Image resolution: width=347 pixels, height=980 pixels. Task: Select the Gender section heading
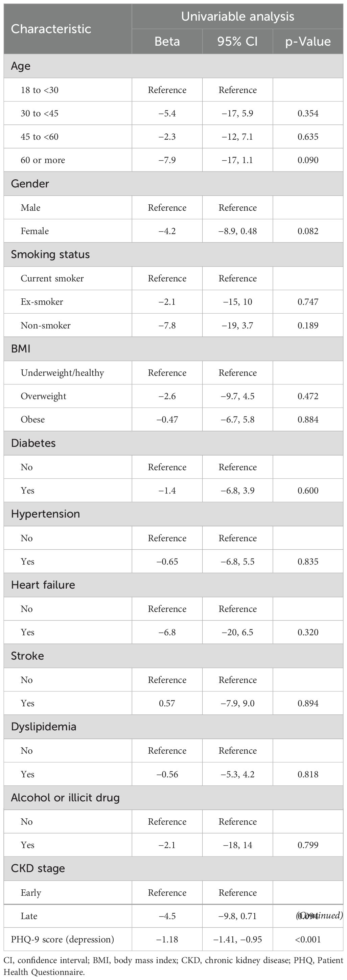30,184
